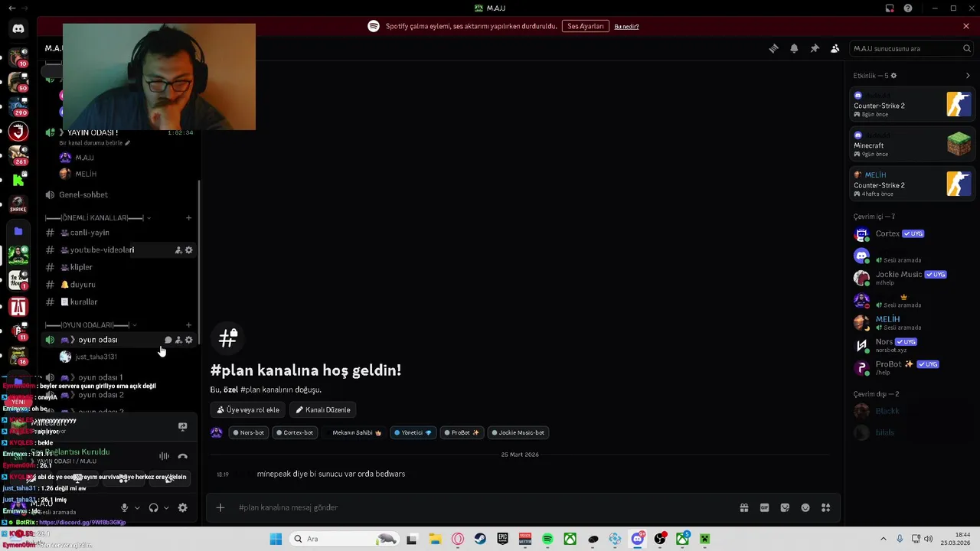The width and height of the screenshot is (980, 551).
Task: Open user settings gear icon
Action: tap(182, 507)
